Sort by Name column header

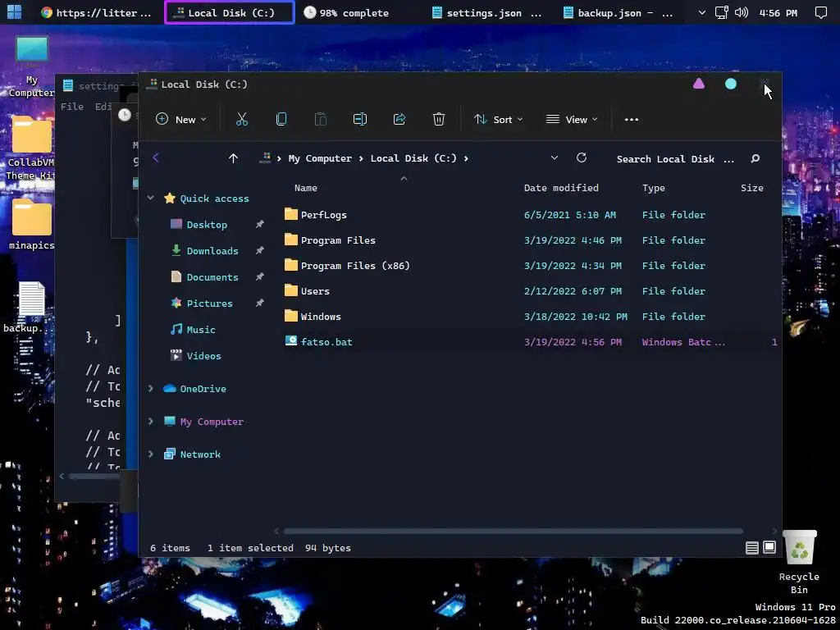point(306,188)
